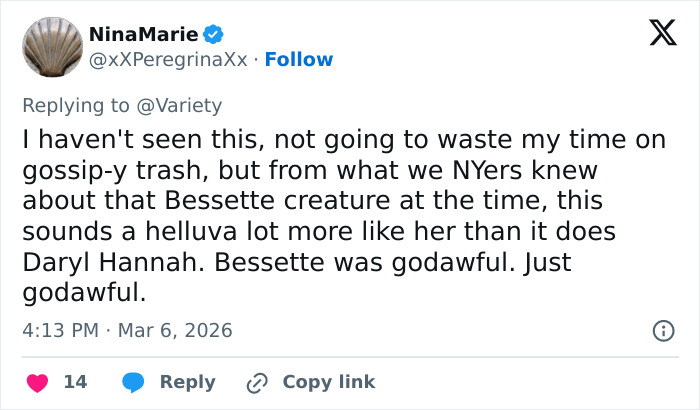Click the reply speech bubble icon
700x410 pixels.
tap(133, 382)
